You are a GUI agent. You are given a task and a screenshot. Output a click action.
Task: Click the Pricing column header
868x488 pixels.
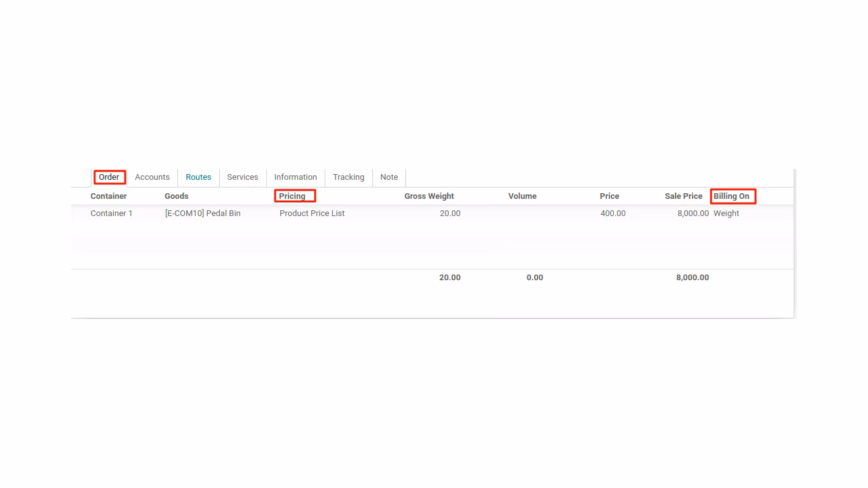point(292,196)
